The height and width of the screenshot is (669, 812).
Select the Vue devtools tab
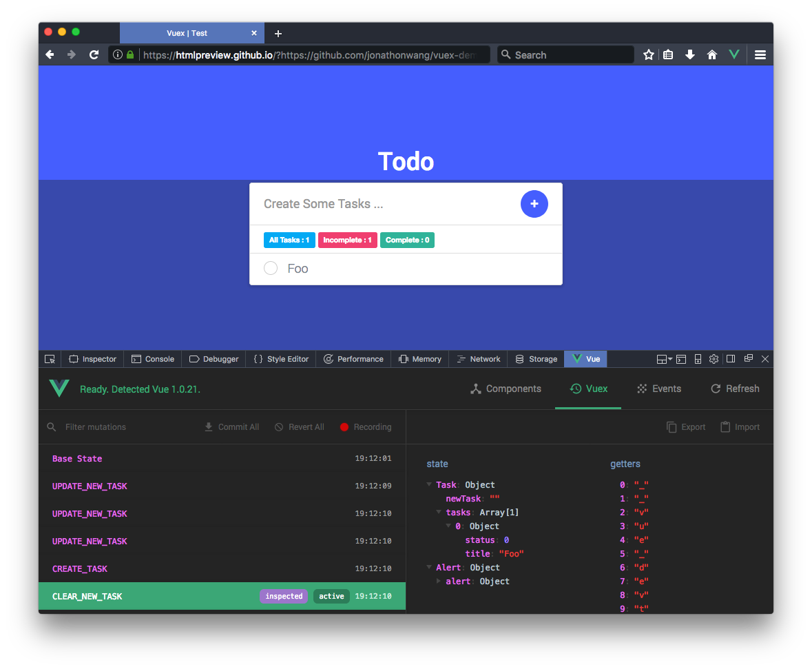pyautogui.click(x=585, y=359)
